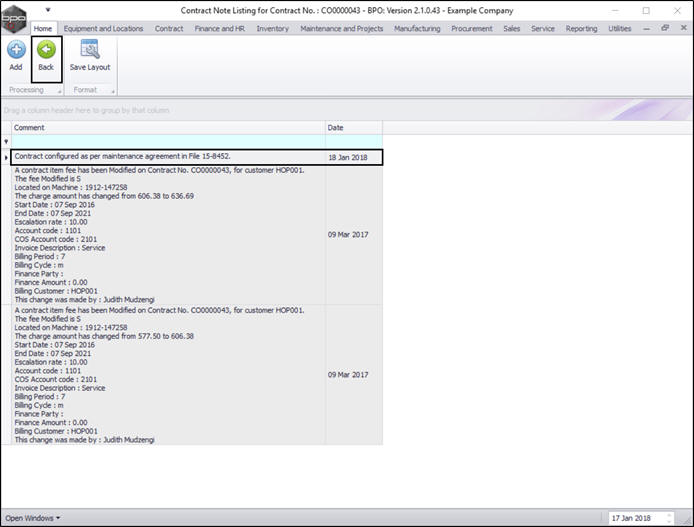Open the Service tab

click(x=543, y=28)
